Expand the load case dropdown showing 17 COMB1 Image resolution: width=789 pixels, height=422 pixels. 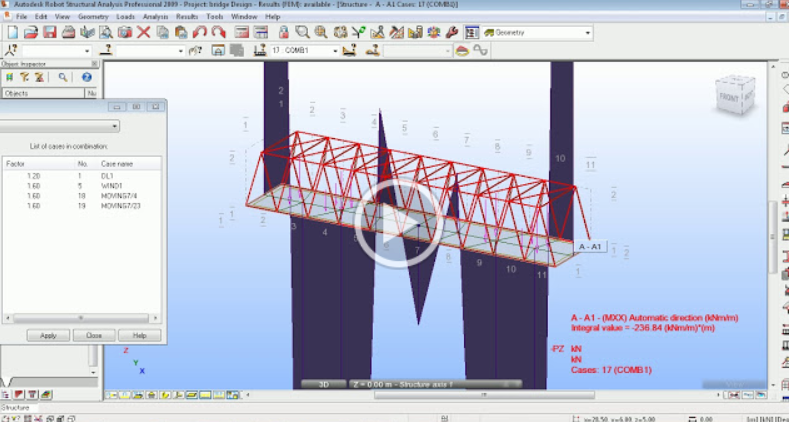tap(333, 50)
